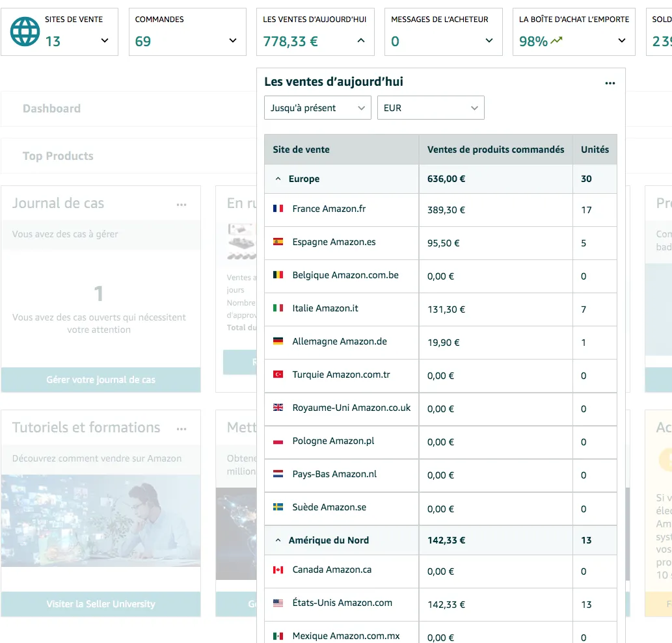Click the Site de vente column header
This screenshot has width=672, height=643.
[x=301, y=150]
